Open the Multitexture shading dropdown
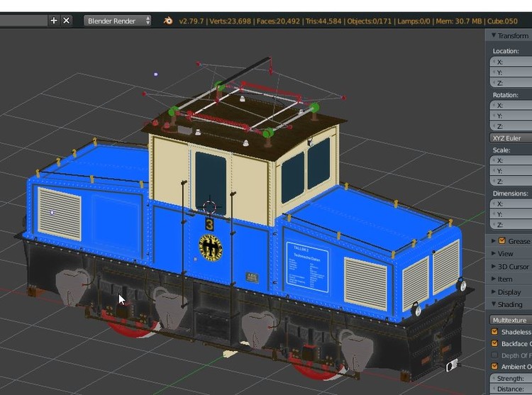532x395 pixels. 511,320
